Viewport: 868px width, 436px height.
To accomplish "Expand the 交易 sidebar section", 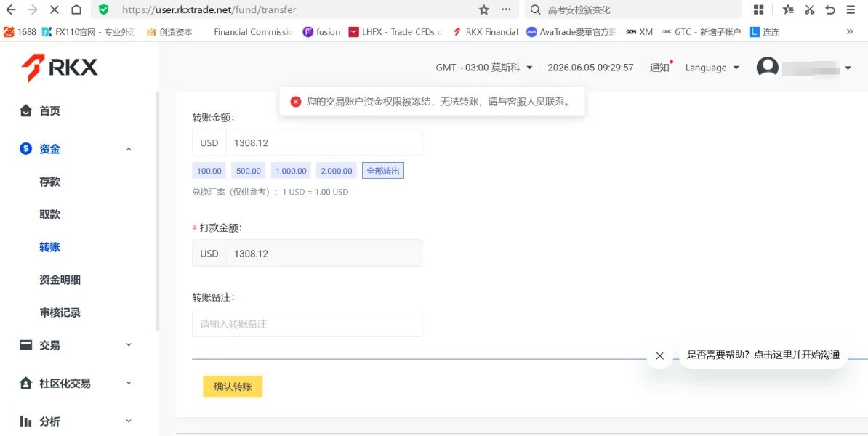I will (x=76, y=345).
